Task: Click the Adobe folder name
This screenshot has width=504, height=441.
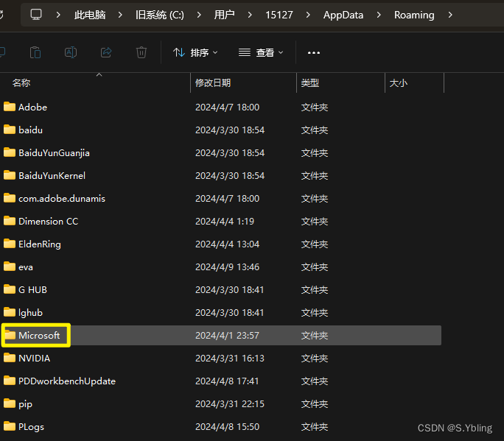Action: tap(32, 107)
